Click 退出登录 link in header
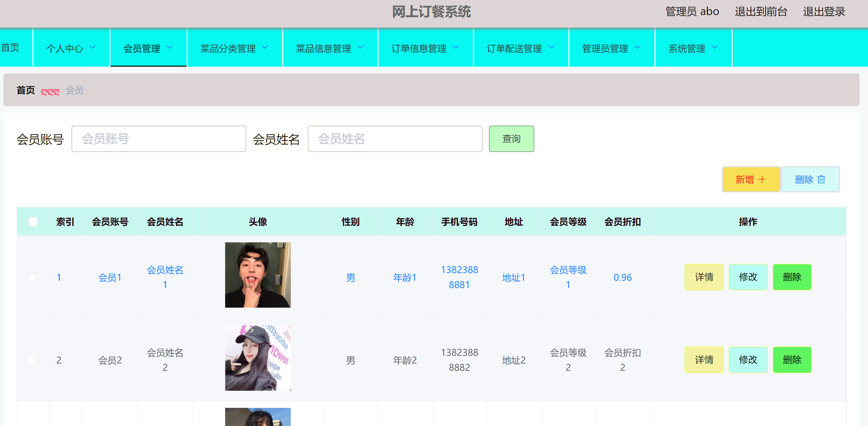Viewport: 868px width, 426px height. [824, 12]
